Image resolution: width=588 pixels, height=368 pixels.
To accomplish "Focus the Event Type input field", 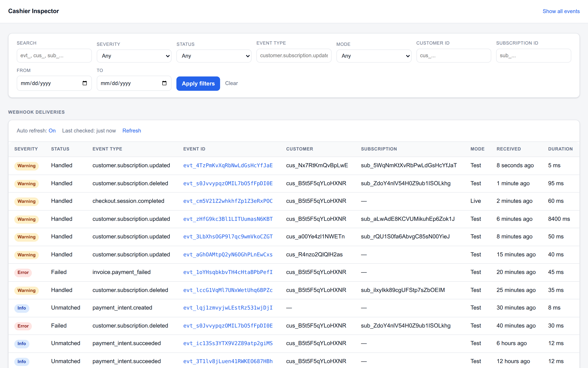I will [294, 55].
